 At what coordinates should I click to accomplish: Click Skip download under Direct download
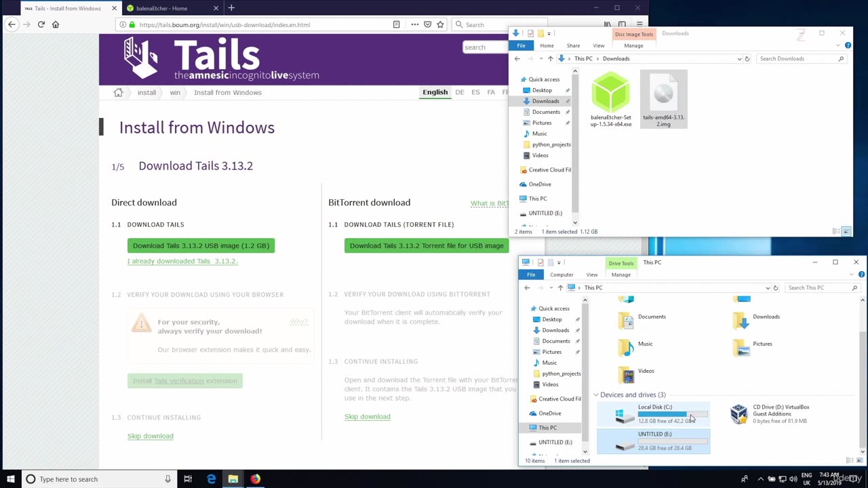coord(150,436)
